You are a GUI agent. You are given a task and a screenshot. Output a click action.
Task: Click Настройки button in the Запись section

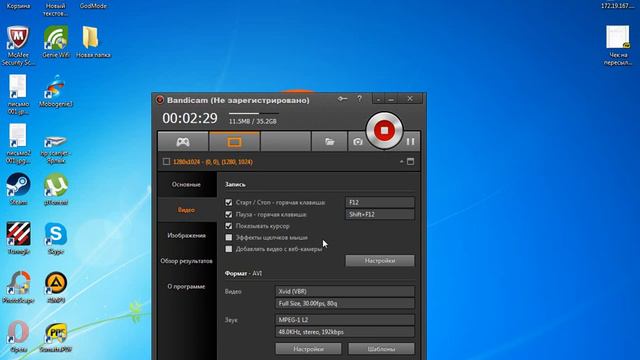coord(380,260)
